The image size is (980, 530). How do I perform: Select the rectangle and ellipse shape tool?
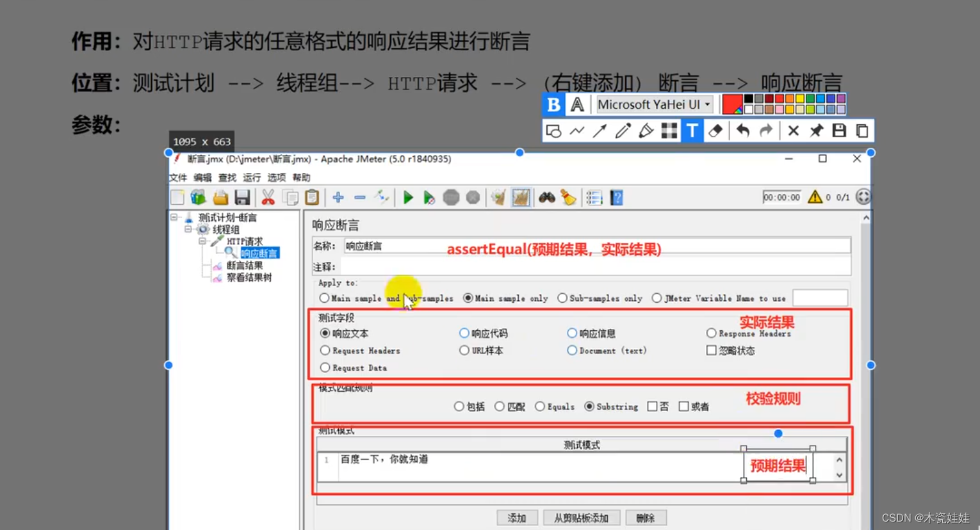[553, 131]
